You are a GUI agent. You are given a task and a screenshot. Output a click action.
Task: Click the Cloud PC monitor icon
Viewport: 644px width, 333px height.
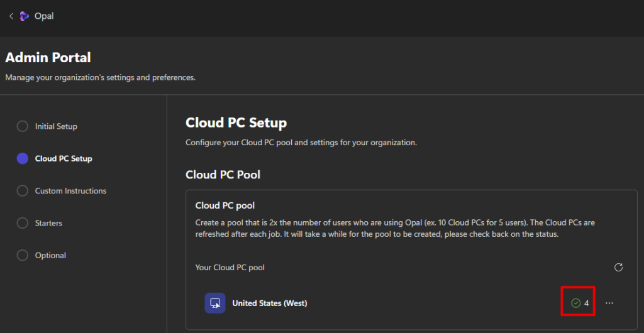[215, 303]
